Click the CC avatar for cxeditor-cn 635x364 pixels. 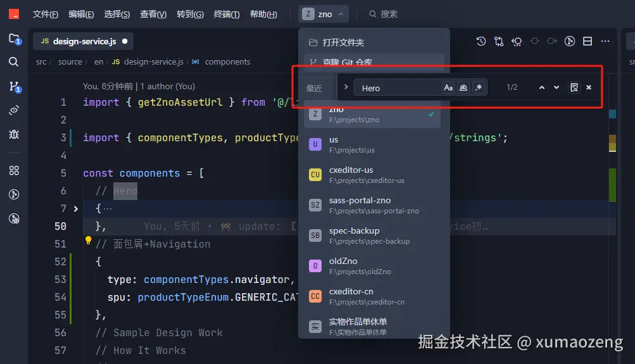[x=315, y=296]
